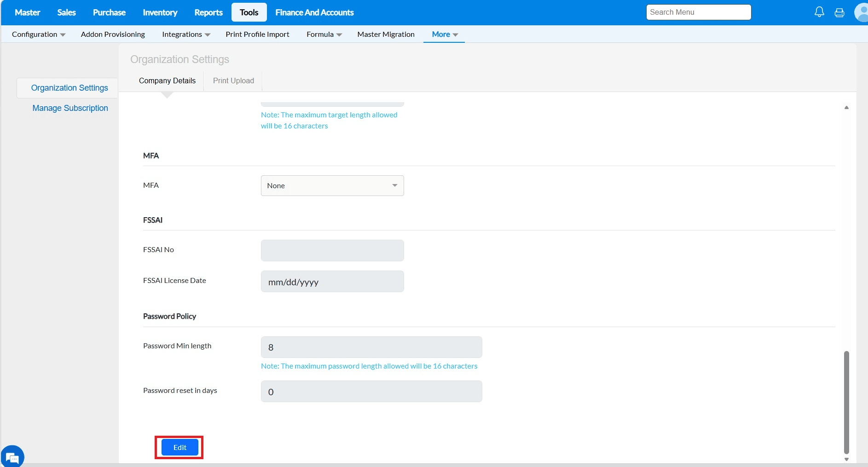Click the Password Min length field
The image size is (868, 467).
click(371, 347)
